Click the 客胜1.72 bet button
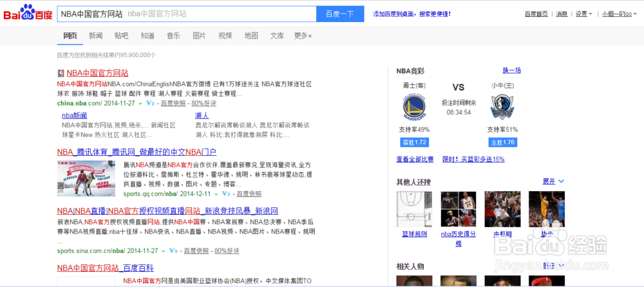The width and height of the screenshot is (644, 287). point(414,142)
